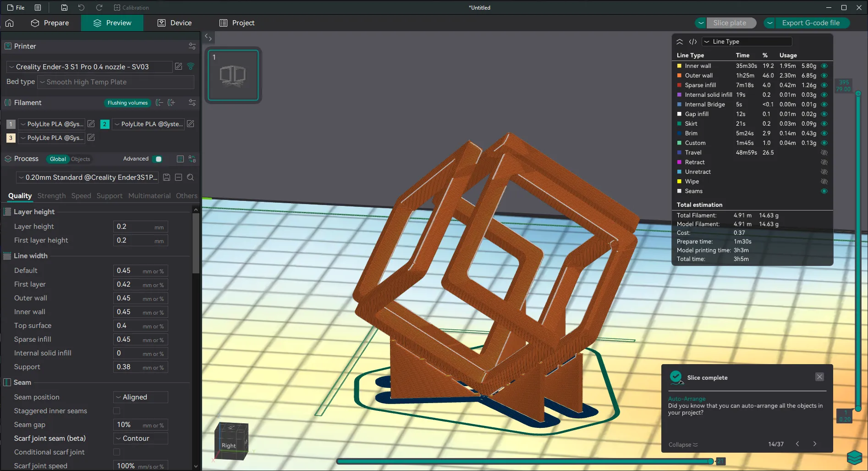Click the compare presets icon in Process row
Viewport: 868px width, 471px height.
192,159
